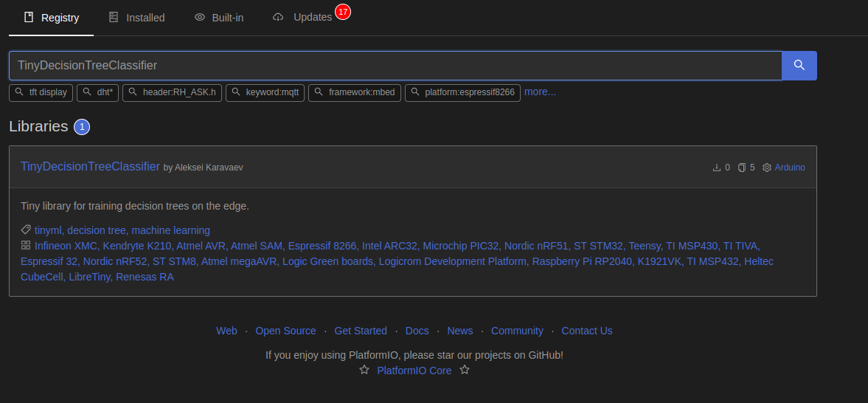Click author text 'by Aleksei Karavaev'

pyautogui.click(x=203, y=168)
